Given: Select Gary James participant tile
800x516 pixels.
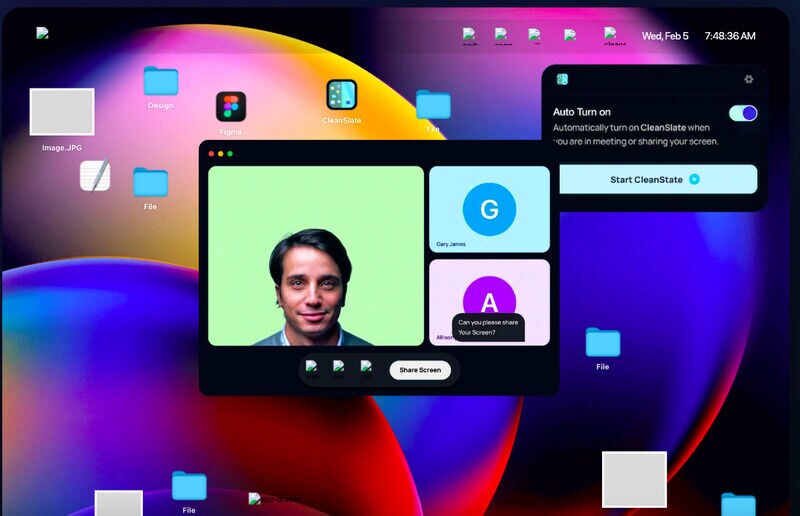Looking at the screenshot, I should pos(489,209).
